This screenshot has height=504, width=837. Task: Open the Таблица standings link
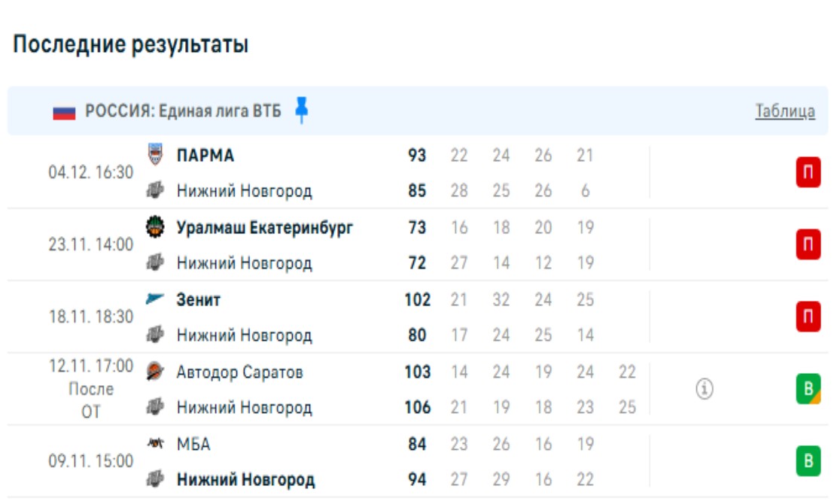point(785,111)
